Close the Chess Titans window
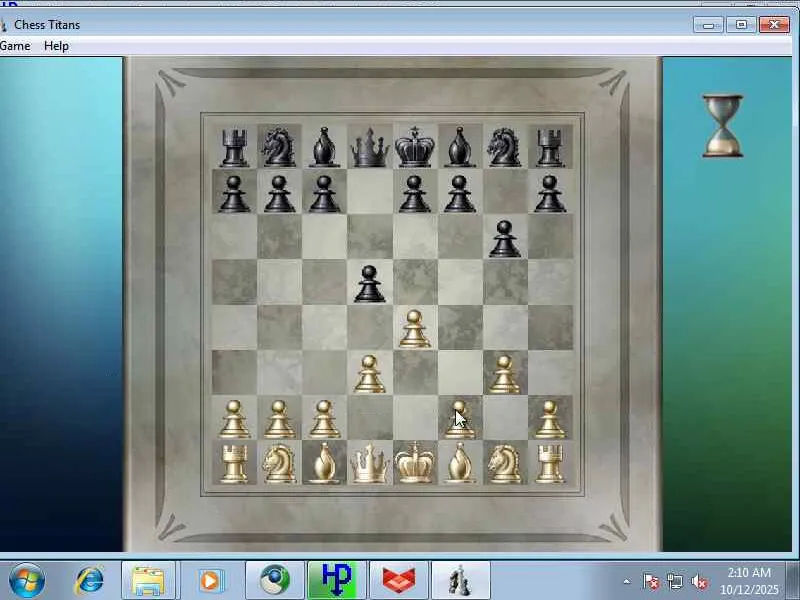 [x=774, y=24]
